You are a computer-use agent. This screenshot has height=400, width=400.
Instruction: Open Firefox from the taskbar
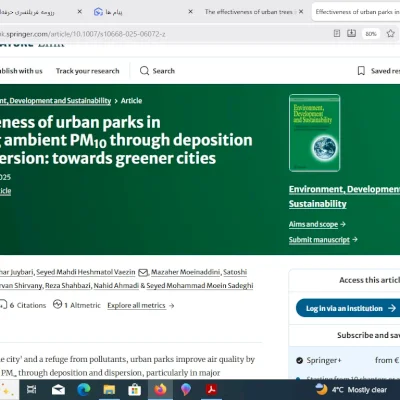point(160,389)
